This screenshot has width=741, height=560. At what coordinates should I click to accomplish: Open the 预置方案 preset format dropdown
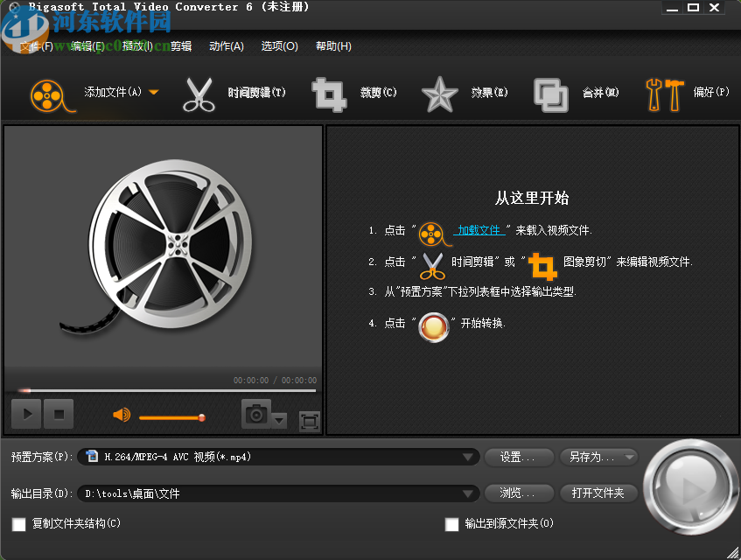point(469,457)
